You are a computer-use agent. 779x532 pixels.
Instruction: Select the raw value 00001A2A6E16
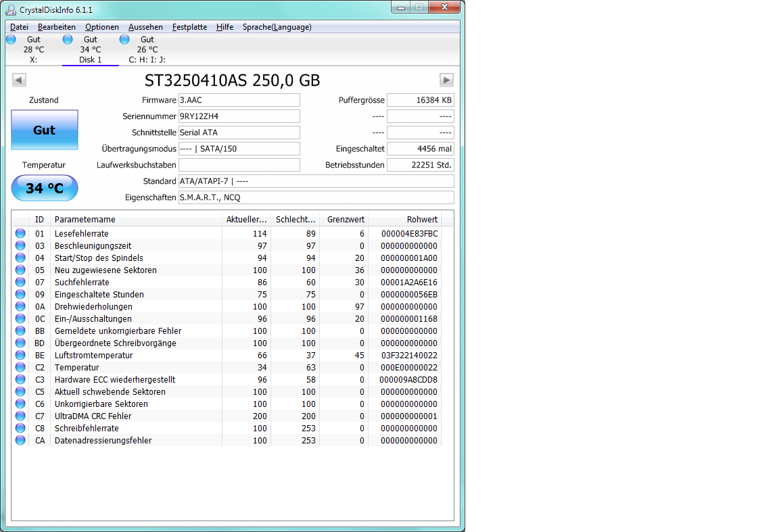click(409, 282)
